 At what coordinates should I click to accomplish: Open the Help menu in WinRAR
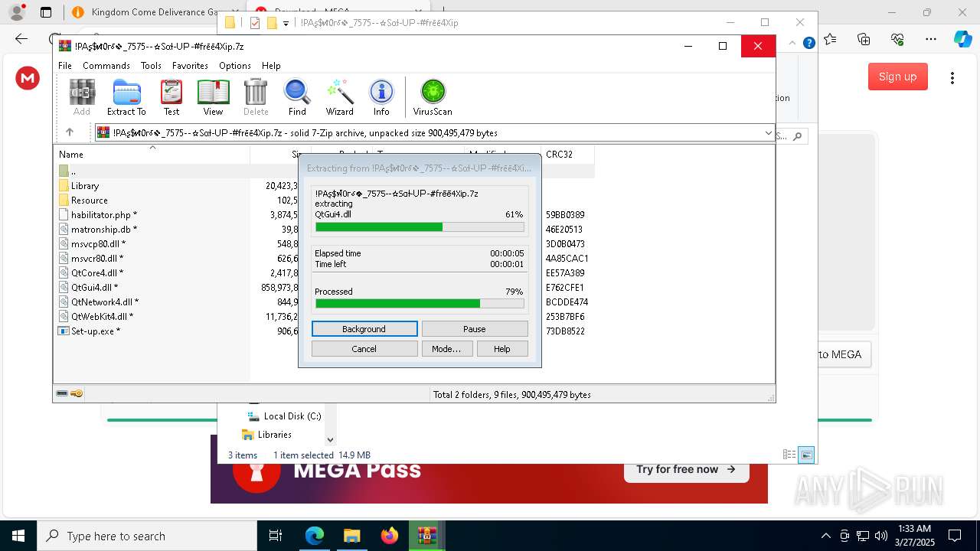[x=271, y=66]
